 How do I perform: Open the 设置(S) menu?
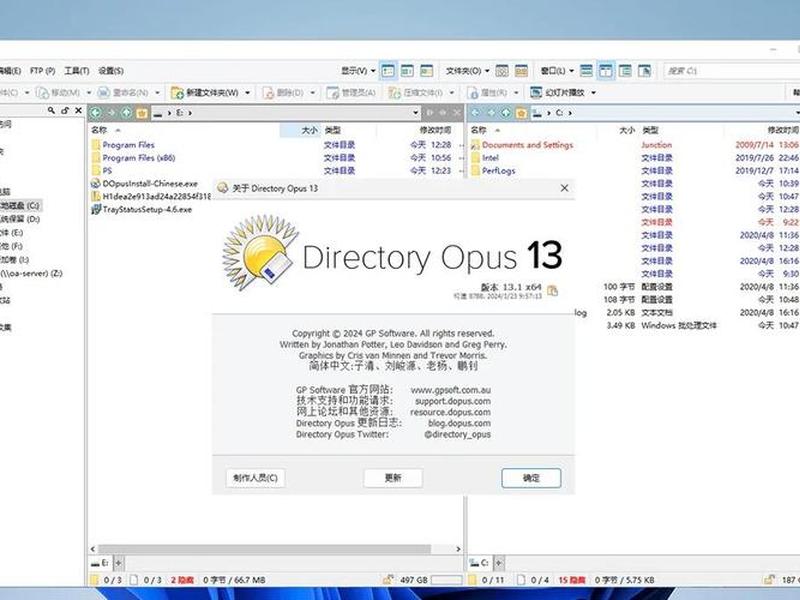point(111,71)
